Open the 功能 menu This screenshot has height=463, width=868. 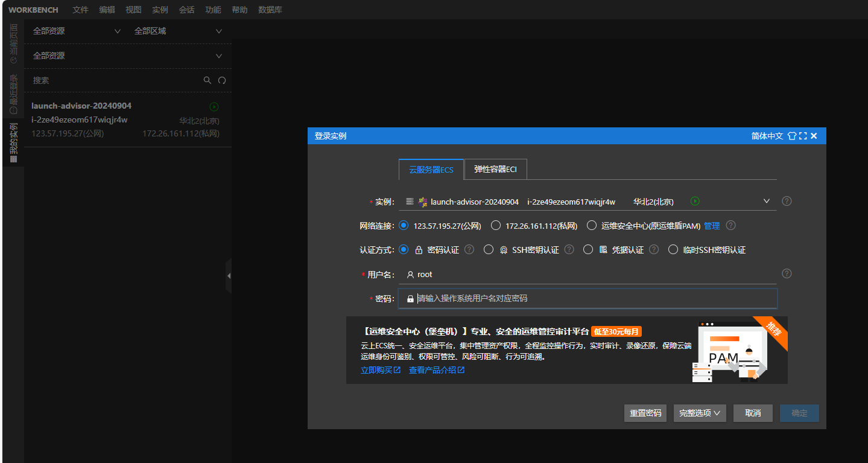point(213,10)
